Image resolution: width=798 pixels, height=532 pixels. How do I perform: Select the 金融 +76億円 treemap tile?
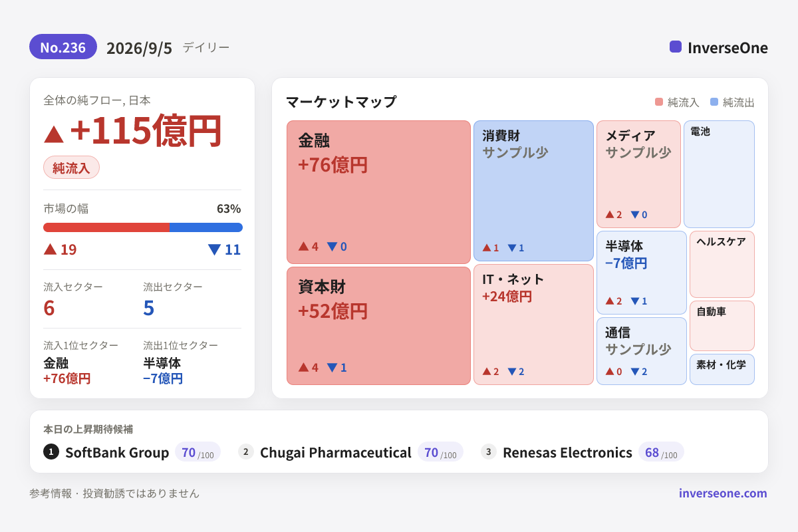tap(378, 192)
